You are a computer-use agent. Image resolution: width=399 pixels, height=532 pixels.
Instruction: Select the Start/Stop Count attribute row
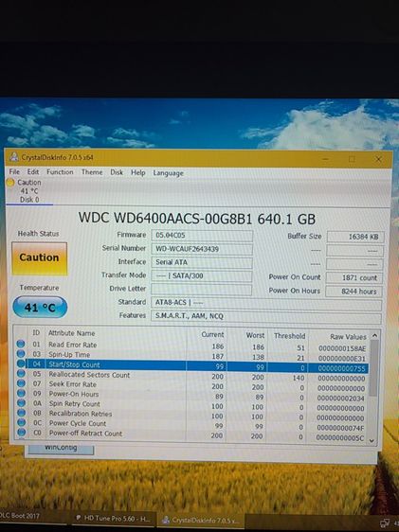click(192, 366)
